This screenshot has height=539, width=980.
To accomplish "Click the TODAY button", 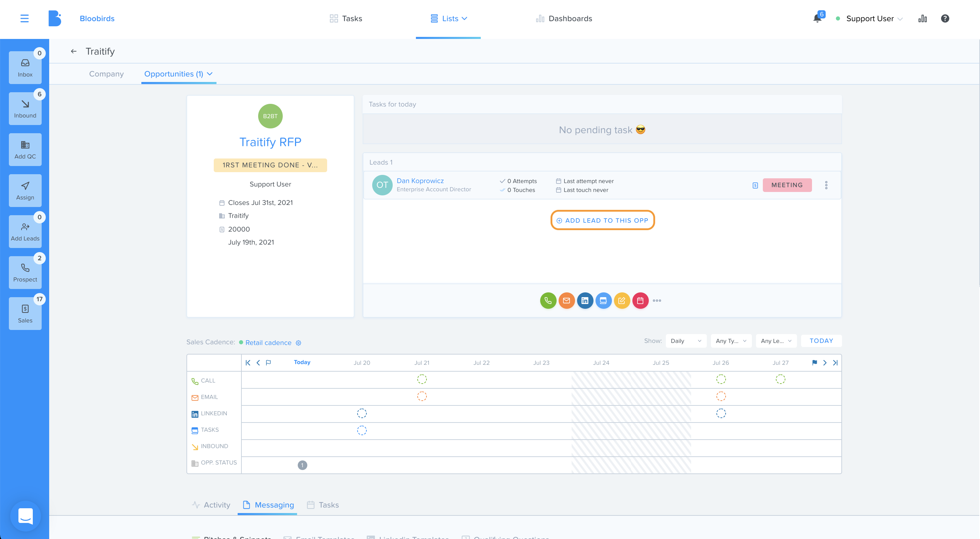I will tap(821, 341).
